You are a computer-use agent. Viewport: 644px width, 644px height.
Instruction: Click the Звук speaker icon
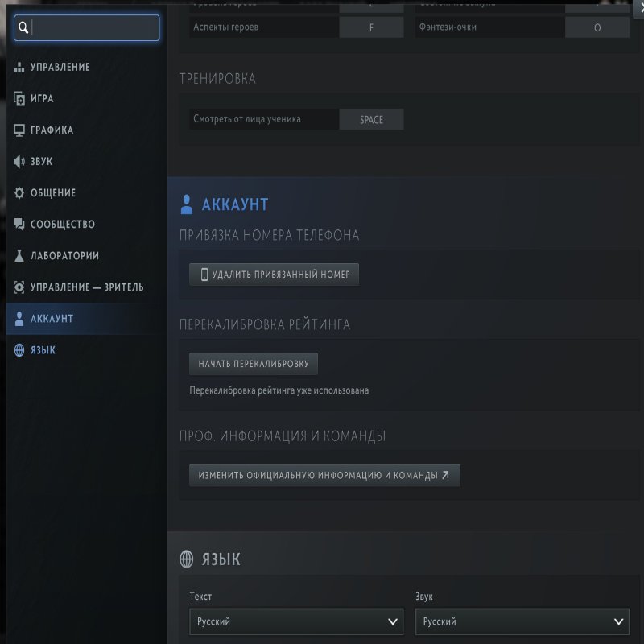[x=20, y=162]
